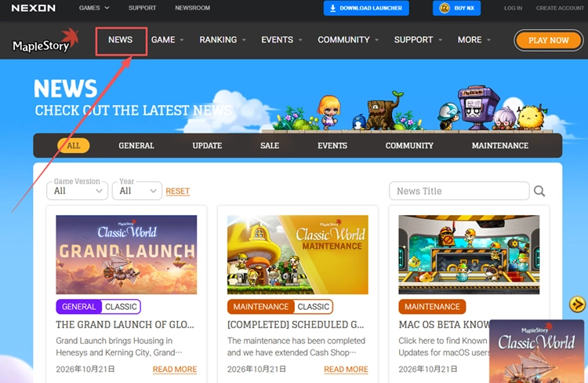Open the Year filter dropdown
Image resolution: width=588 pixels, height=383 pixels.
click(137, 191)
